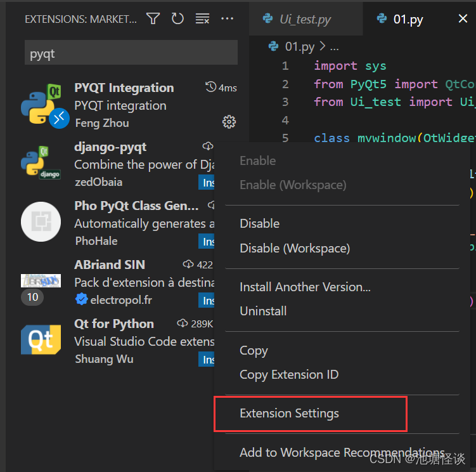Open the Qt for Python extension title
The image size is (476, 472).
pyautogui.click(x=114, y=324)
